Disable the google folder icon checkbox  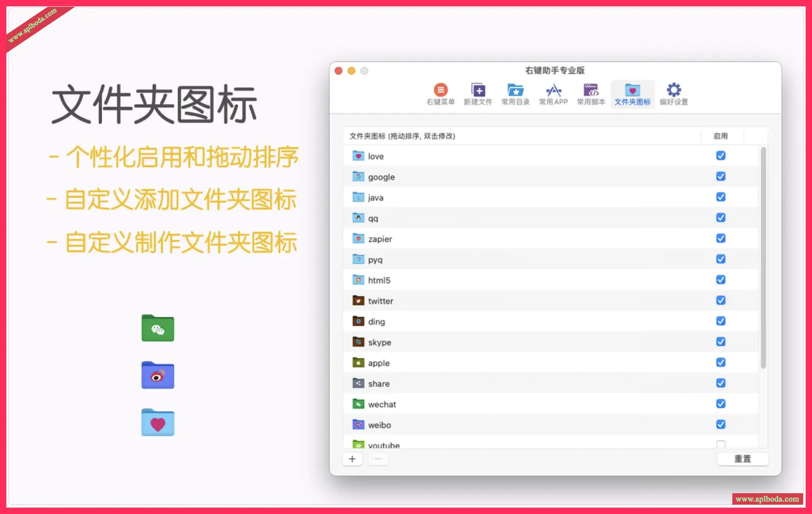[720, 176]
